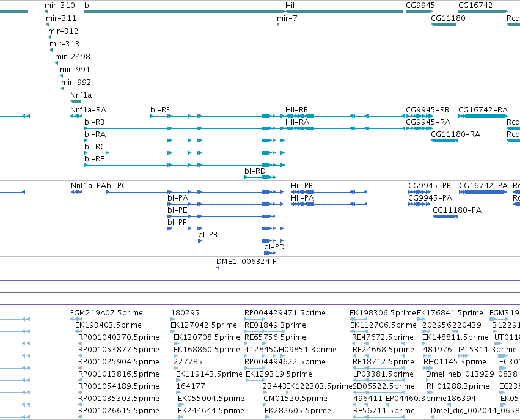Screen dimensions: 520x420
Task: Select the RH01288.3prime EST label
Action: click(458, 386)
